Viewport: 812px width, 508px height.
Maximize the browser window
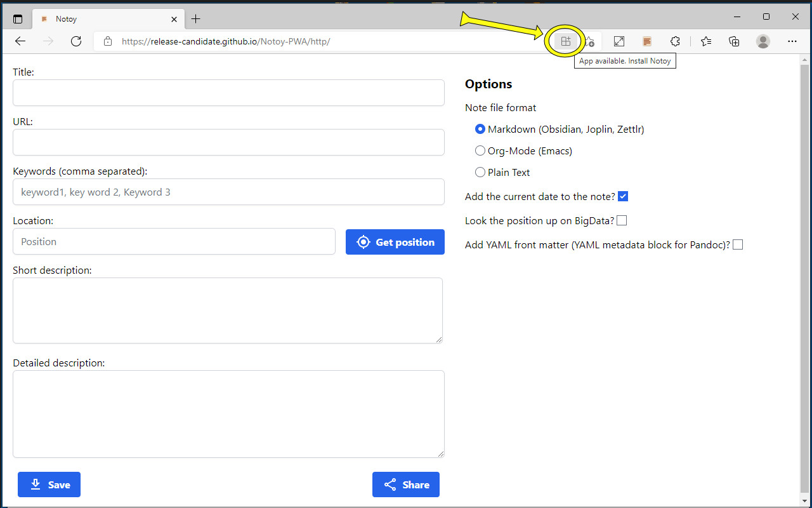pyautogui.click(x=766, y=17)
